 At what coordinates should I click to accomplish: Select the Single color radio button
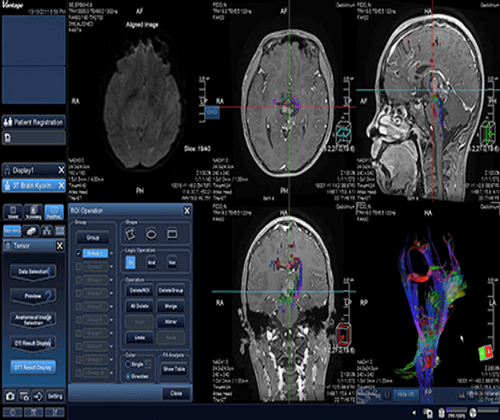point(128,364)
